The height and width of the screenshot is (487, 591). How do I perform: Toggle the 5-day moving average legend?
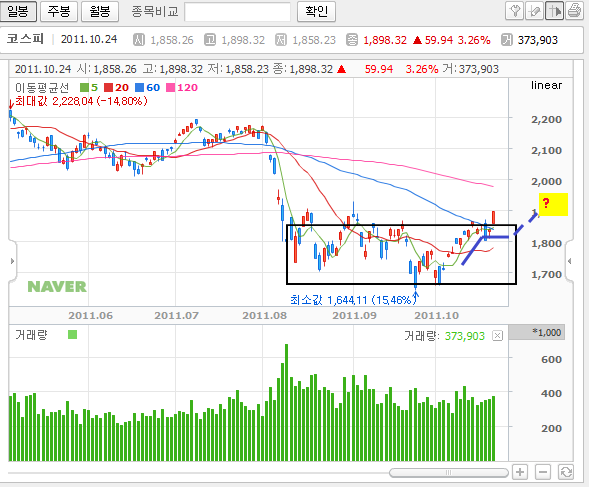(89, 87)
